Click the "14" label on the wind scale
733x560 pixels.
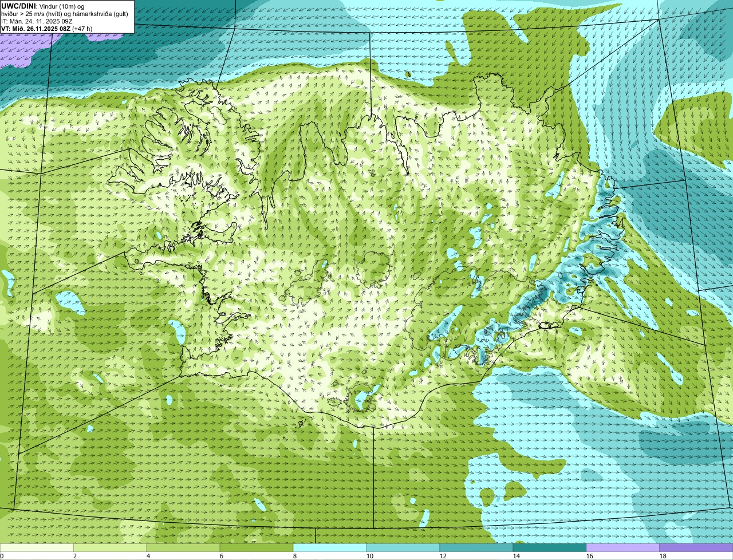click(517, 556)
